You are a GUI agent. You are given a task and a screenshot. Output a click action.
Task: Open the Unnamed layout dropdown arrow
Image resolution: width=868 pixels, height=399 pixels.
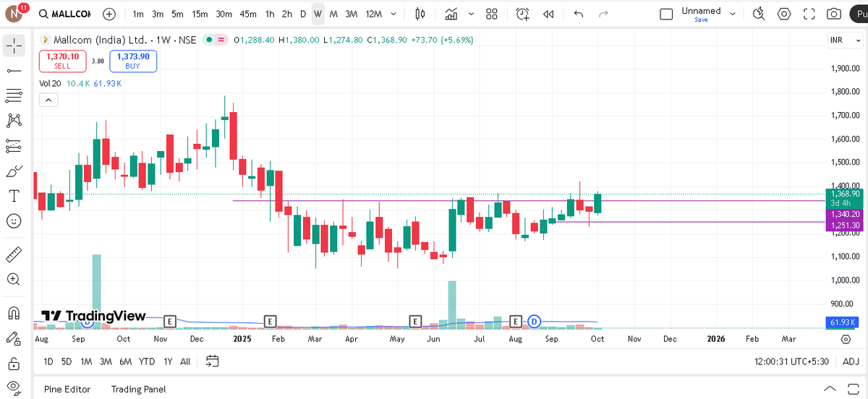733,14
